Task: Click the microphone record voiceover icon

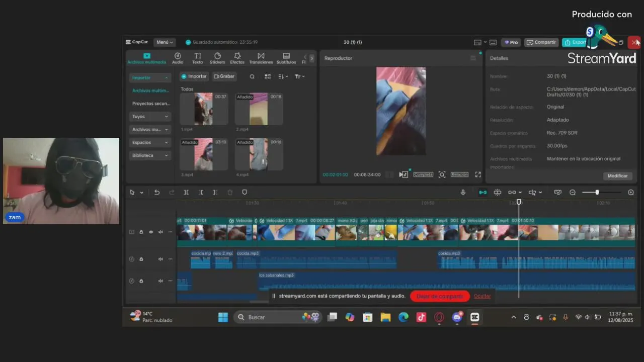Action: pos(463,193)
